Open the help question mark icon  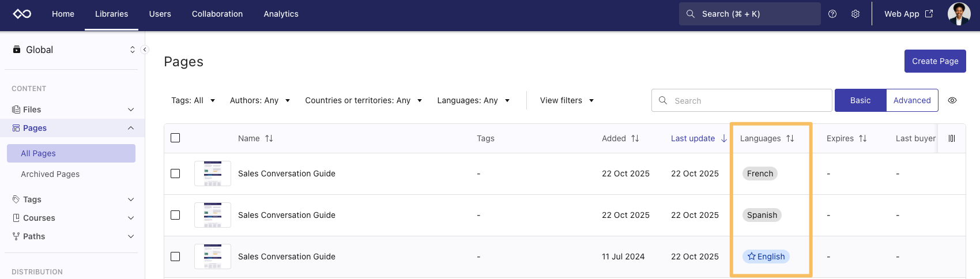(832, 14)
